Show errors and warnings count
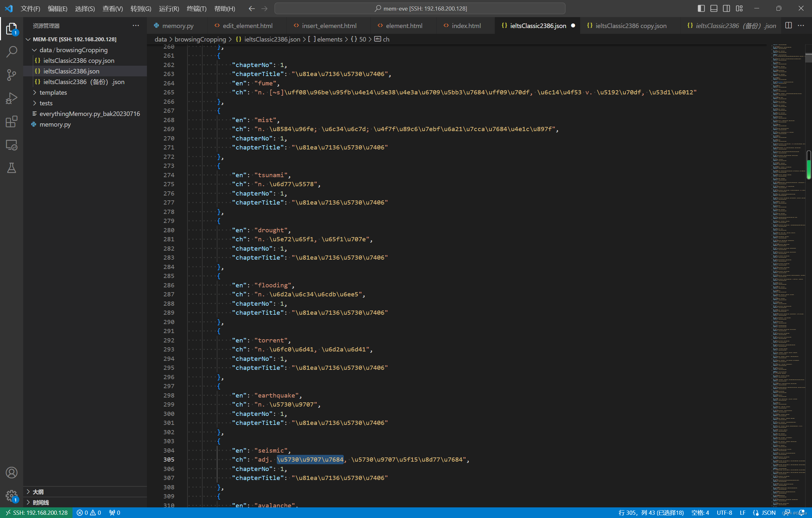 tap(89, 513)
